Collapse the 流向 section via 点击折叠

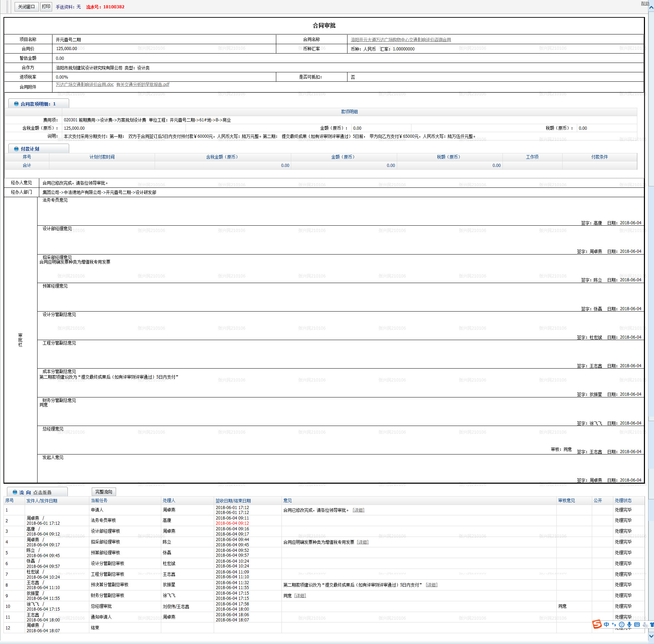[x=42, y=492]
